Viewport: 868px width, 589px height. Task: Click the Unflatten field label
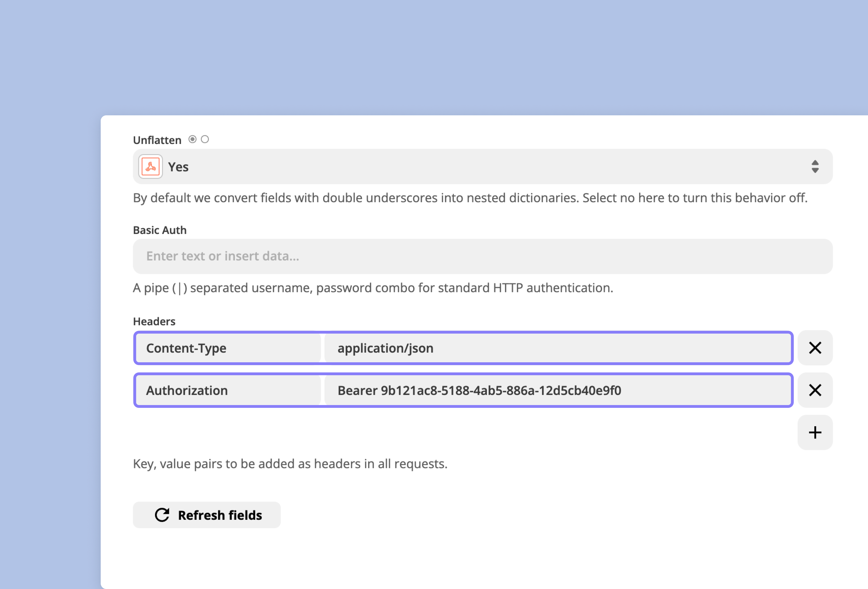157,140
